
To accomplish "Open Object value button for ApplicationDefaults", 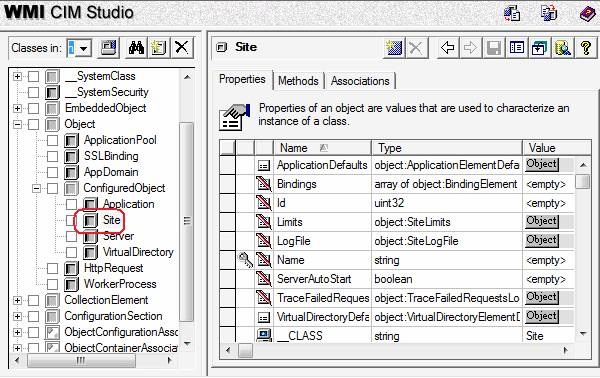I will [x=542, y=165].
